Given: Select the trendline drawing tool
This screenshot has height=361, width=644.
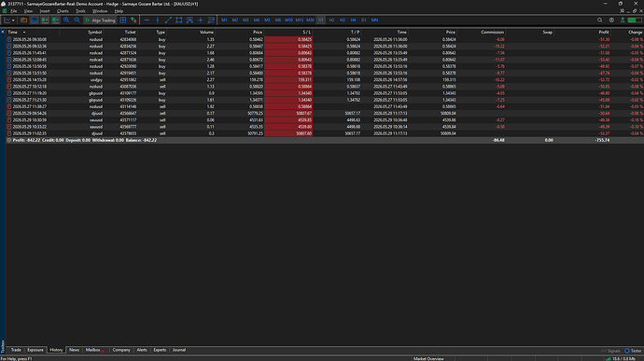Looking at the screenshot, I should click(x=168, y=21).
